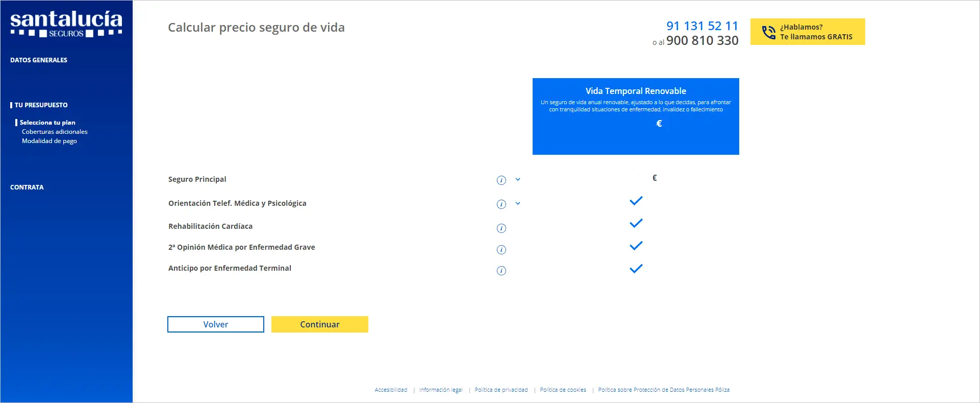This screenshot has height=403, width=980.
Task: Expand the Seguro Principal chevron
Action: tap(518, 180)
